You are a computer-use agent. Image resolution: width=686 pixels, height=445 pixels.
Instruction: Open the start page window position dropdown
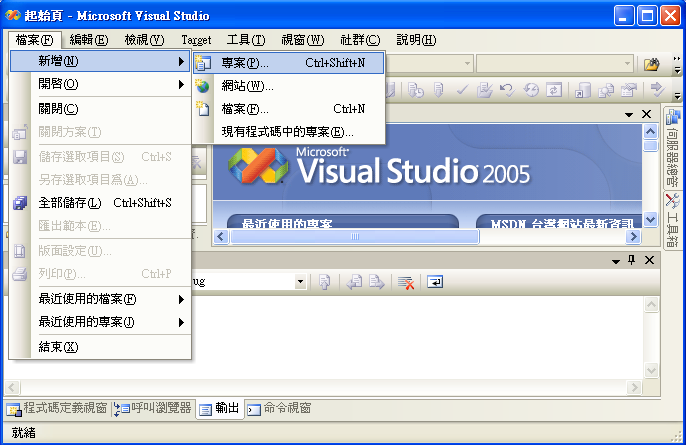(629, 115)
